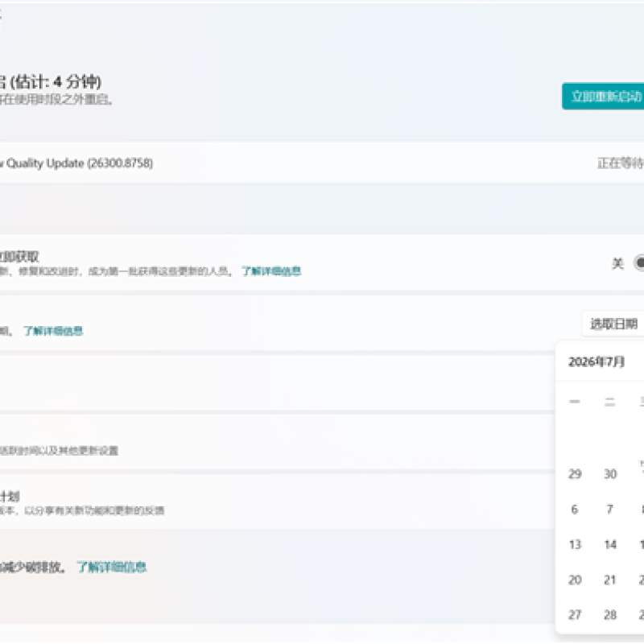Click the 2026年7月 calendar header

coord(597,361)
